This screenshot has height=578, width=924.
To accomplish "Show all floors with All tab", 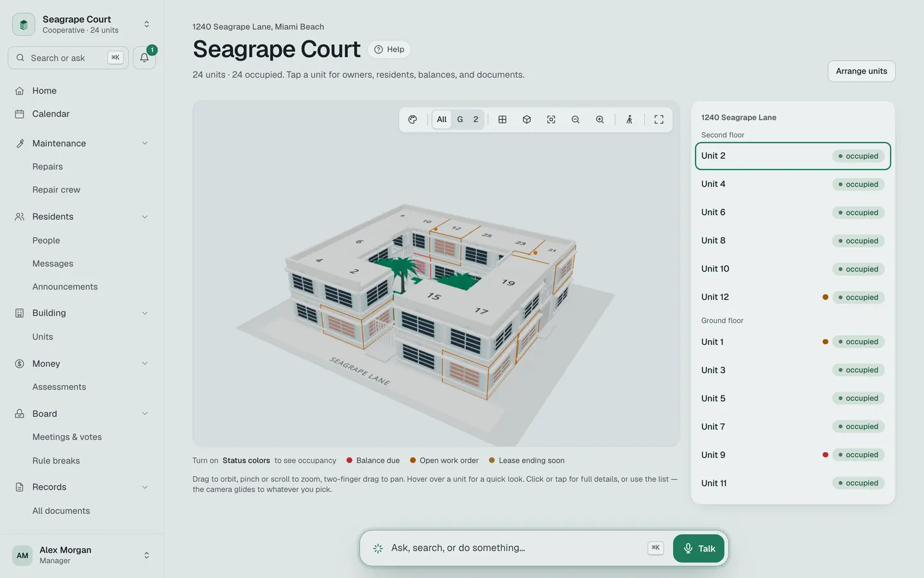I will 441,119.
